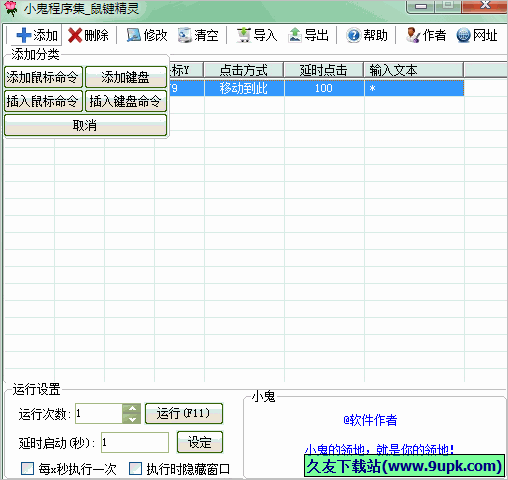This screenshot has height=480, width=508.
Task: Click the 导出 export icon
Action: pyautogui.click(x=295, y=35)
